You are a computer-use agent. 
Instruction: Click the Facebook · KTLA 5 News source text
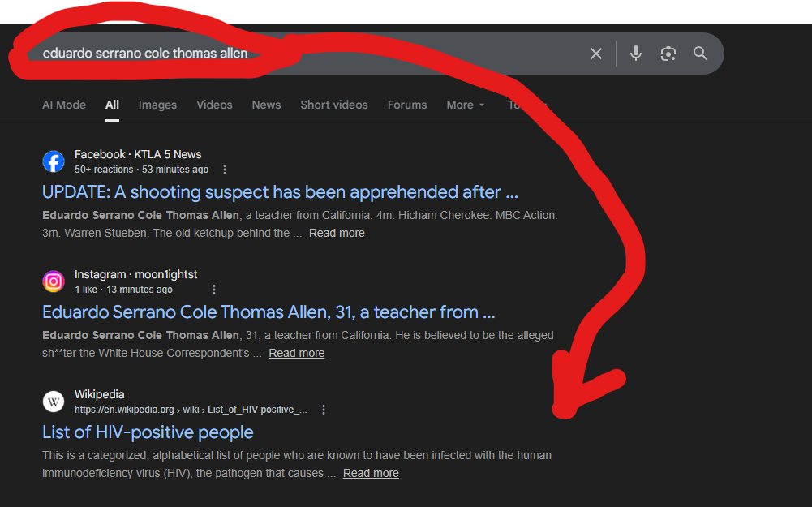(x=138, y=154)
